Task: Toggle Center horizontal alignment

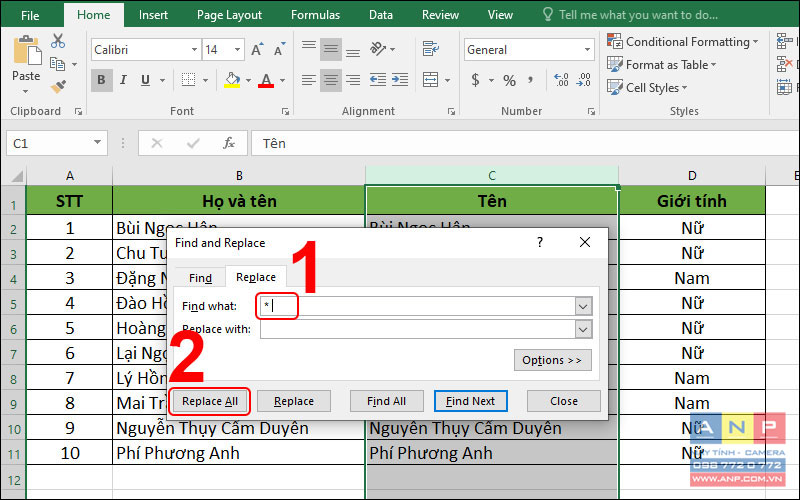Action: click(331, 80)
